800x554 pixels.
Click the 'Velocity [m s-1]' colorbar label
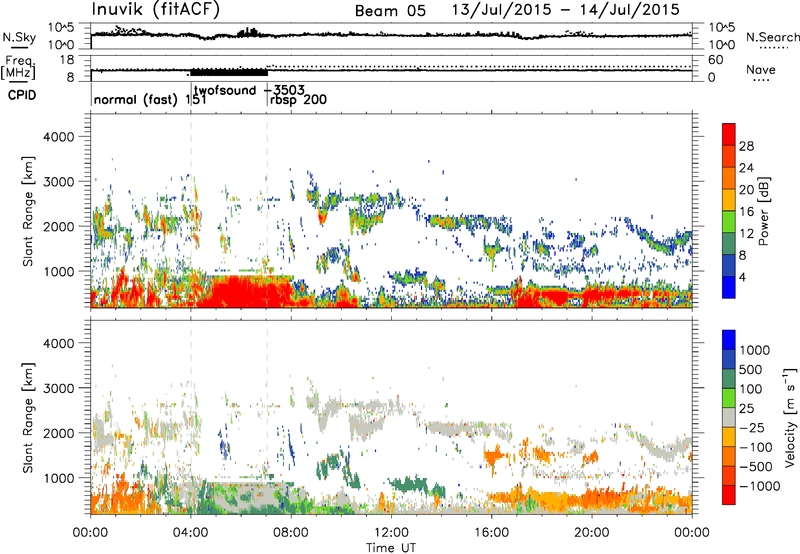[x=791, y=417]
